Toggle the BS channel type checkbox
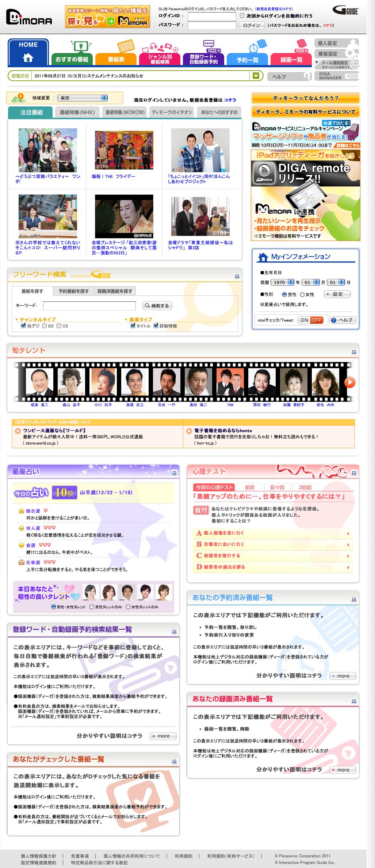Image resolution: width=375 pixels, height=868 pixels. (45, 326)
